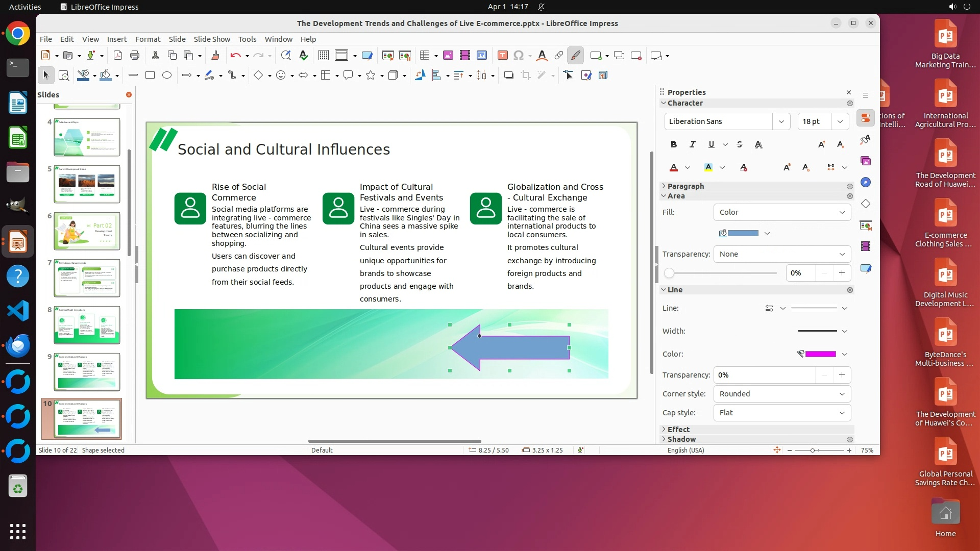980x551 pixels.
Task: Click the Display Grid icon
Action: coord(323,56)
